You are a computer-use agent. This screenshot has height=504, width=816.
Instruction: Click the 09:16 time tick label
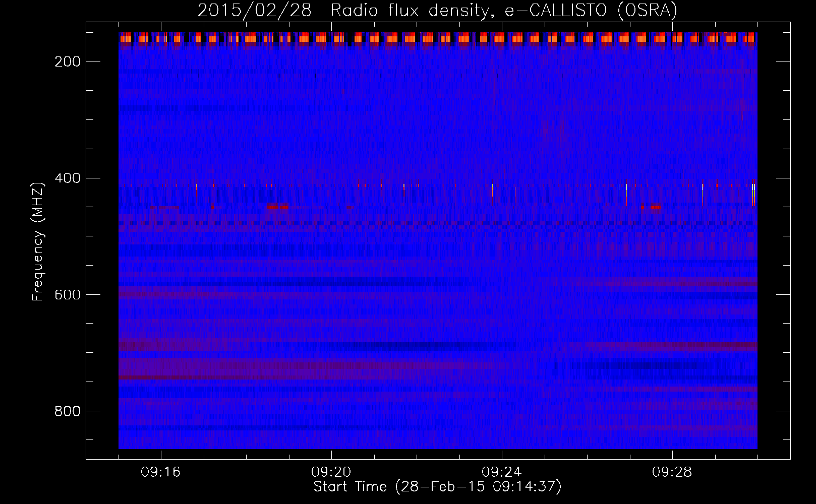coord(161,472)
